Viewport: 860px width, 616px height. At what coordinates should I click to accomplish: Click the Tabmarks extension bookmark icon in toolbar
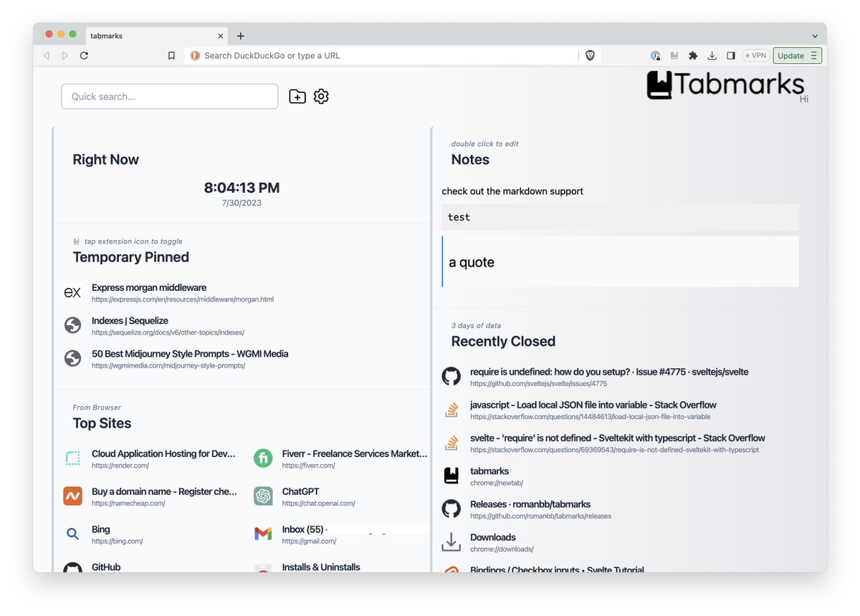(x=674, y=56)
